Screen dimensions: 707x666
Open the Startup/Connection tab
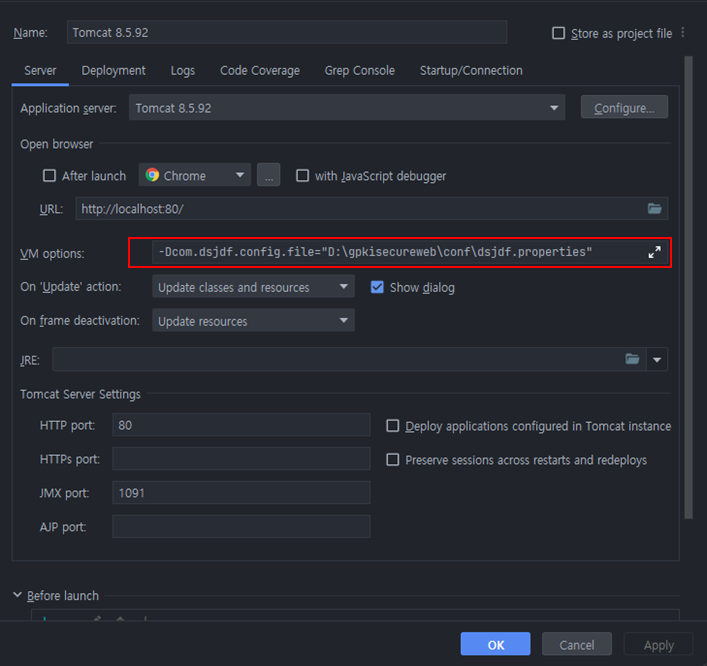[x=471, y=71]
